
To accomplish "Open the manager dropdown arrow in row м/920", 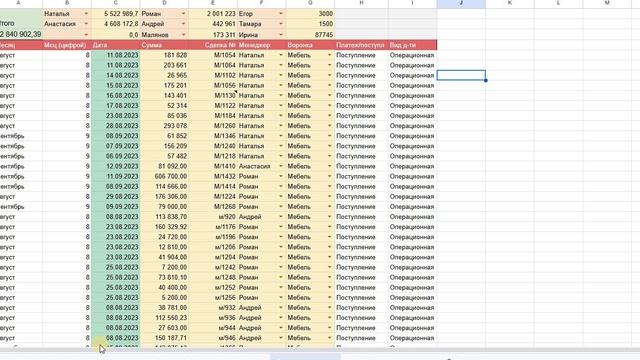I will (281, 217).
